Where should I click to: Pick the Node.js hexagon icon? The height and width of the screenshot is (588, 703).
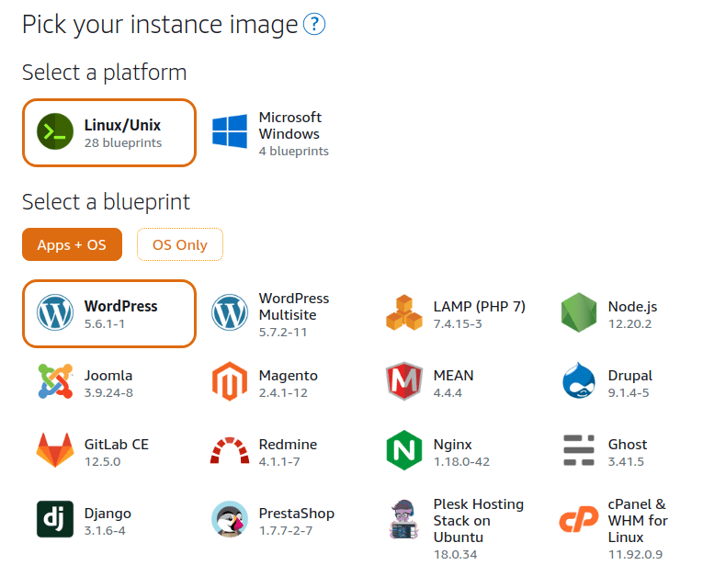(579, 312)
